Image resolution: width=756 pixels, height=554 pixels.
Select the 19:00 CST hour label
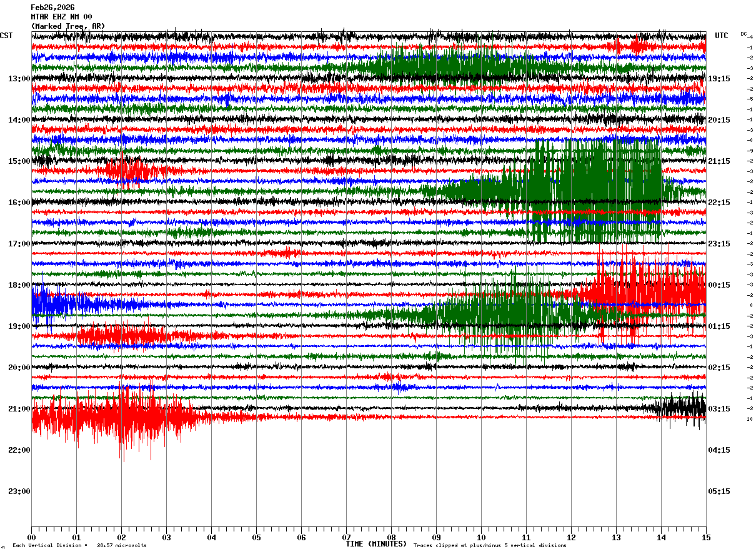coord(19,326)
